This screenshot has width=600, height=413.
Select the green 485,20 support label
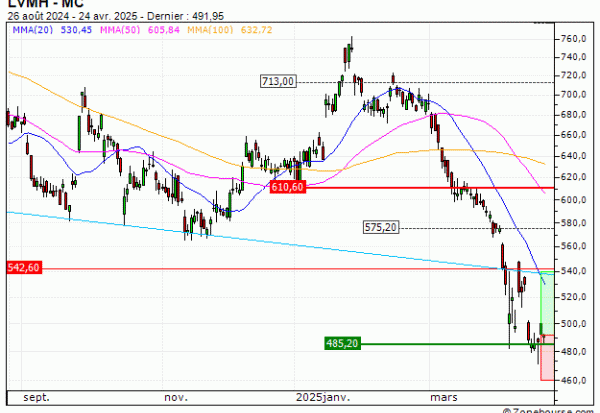click(x=342, y=343)
